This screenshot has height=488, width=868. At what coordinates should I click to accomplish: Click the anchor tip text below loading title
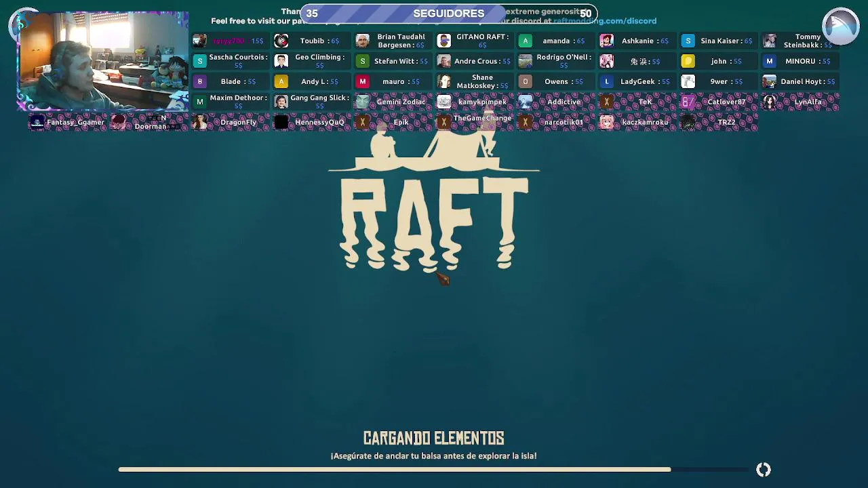point(434,456)
